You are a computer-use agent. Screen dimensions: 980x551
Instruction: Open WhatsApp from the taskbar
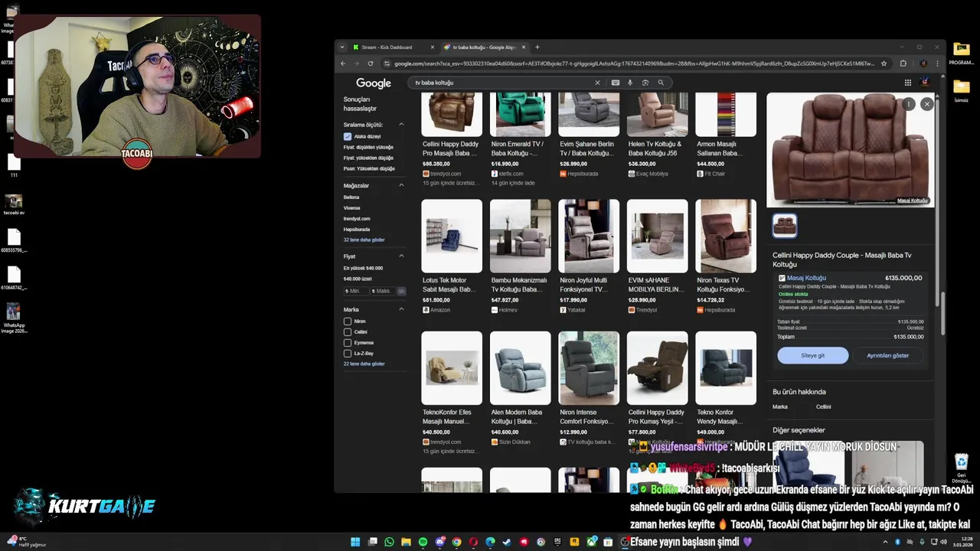tap(389, 542)
